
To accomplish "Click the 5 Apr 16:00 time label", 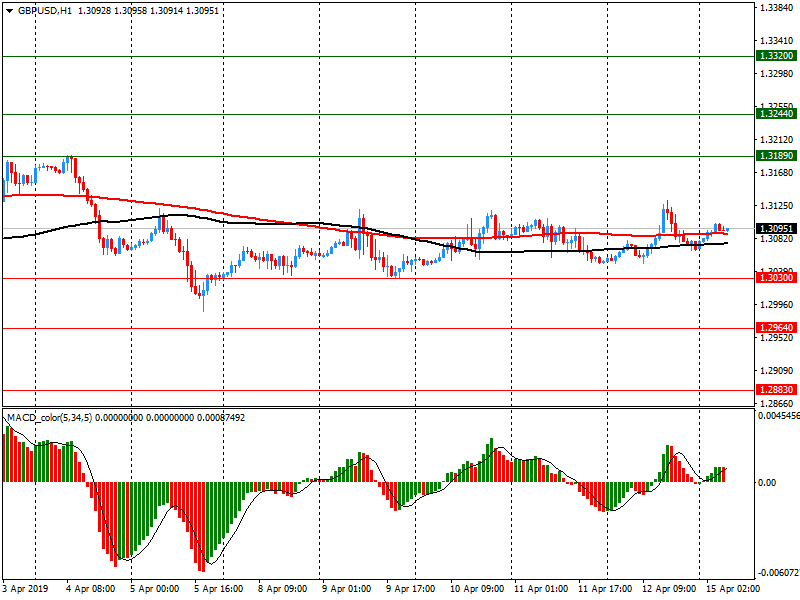I will 218,589.
